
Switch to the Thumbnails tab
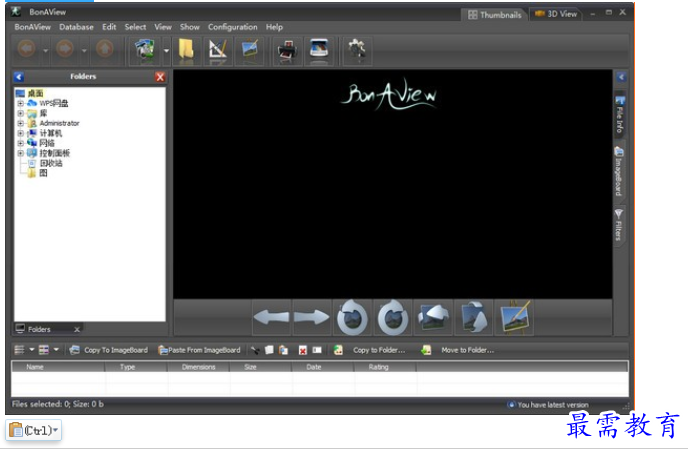point(494,15)
